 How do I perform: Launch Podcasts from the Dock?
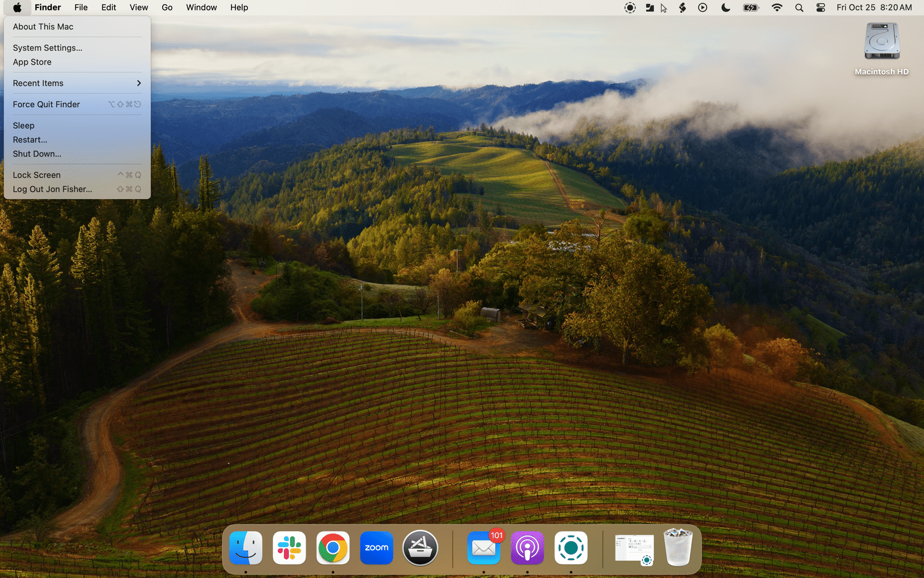pos(527,548)
